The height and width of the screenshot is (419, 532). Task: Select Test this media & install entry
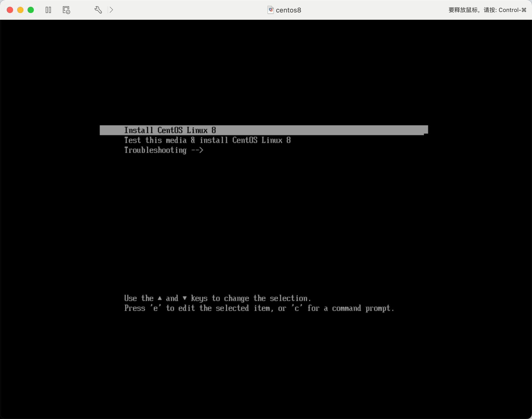(x=207, y=140)
